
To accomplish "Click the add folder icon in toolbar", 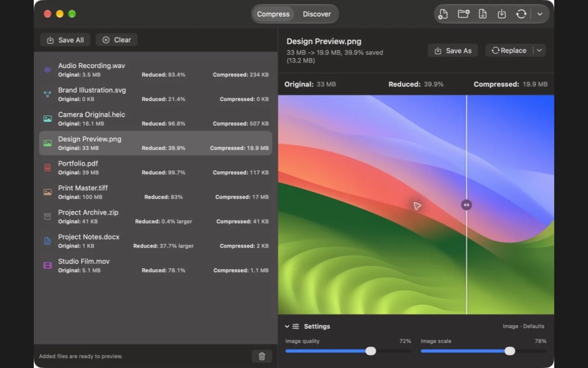I will point(463,14).
